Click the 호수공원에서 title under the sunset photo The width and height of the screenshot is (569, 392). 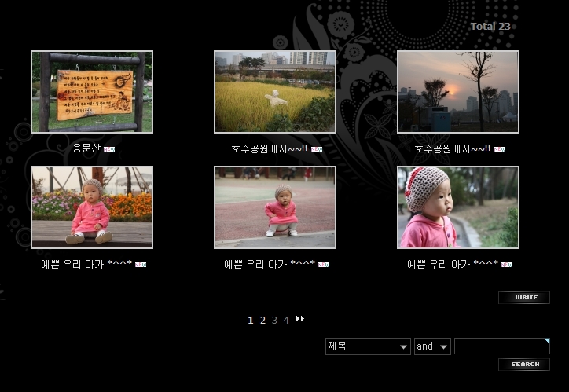[x=453, y=148]
